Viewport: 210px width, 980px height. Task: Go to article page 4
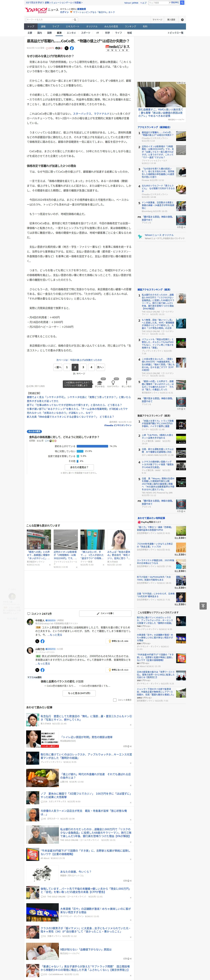91,367
